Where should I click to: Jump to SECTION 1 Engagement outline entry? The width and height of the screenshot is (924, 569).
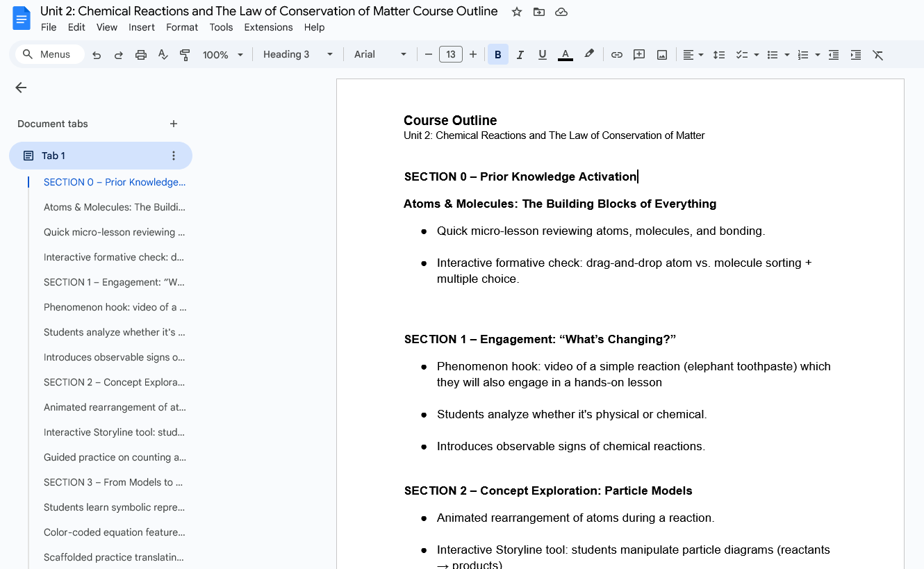click(114, 282)
